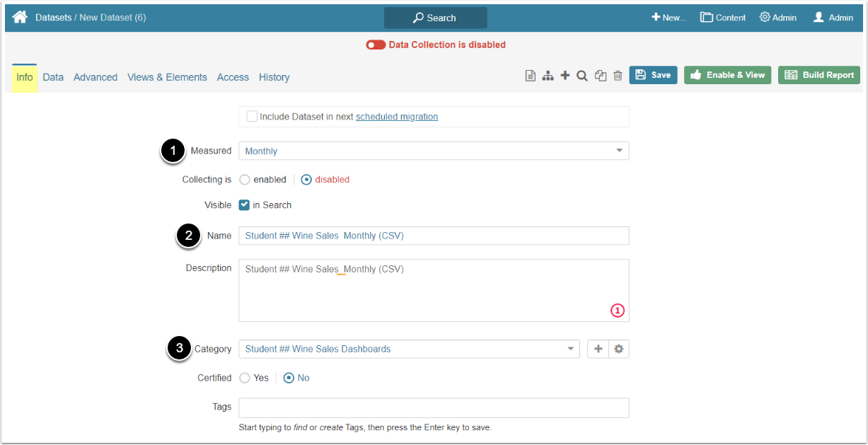Follow the scheduled migration link

[397, 117]
